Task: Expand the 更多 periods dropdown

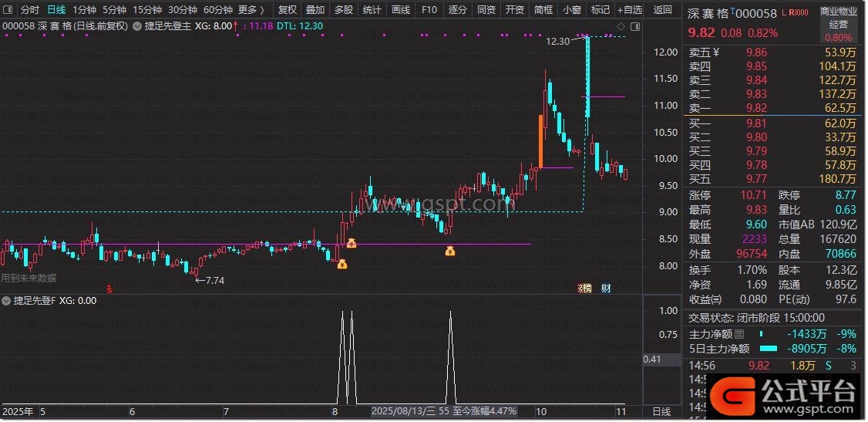Action: pyautogui.click(x=251, y=10)
